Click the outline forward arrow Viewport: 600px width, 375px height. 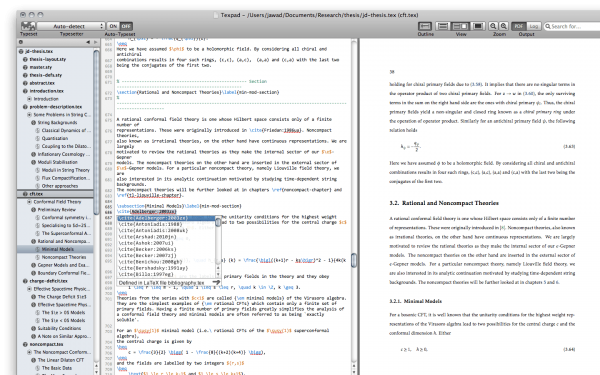tap(96, 42)
